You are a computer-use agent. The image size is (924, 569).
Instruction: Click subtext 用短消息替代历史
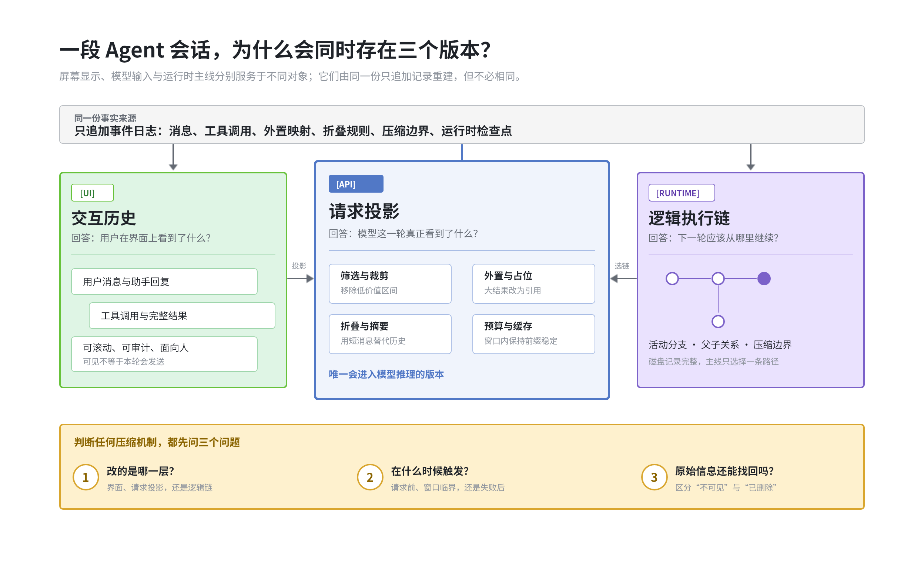point(373,340)
